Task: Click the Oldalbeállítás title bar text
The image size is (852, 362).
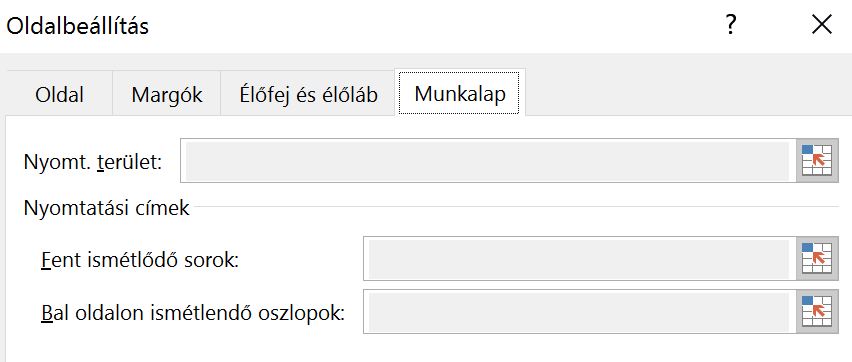Action: click(77, 26)
